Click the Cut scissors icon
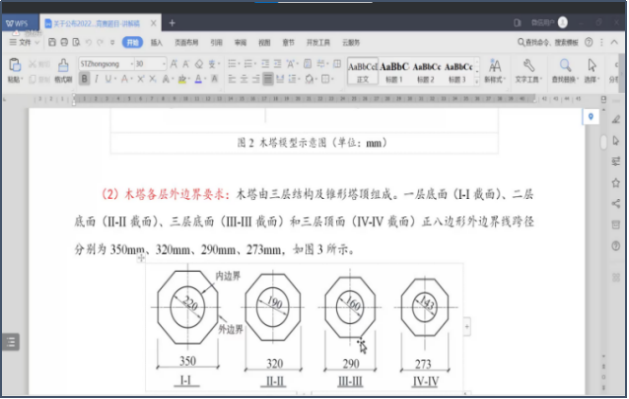This screenshot has height=399, width=629. point(32,64)
